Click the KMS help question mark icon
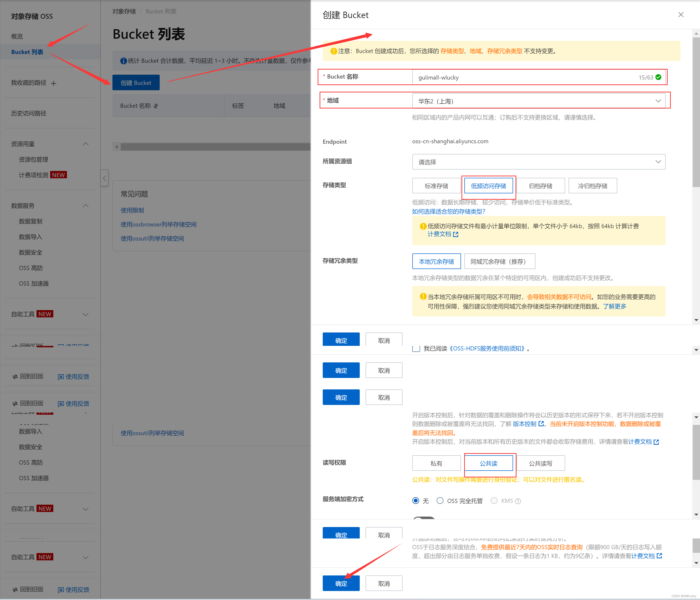The height and width of the screenshot is (600, 700). point(518,501)
